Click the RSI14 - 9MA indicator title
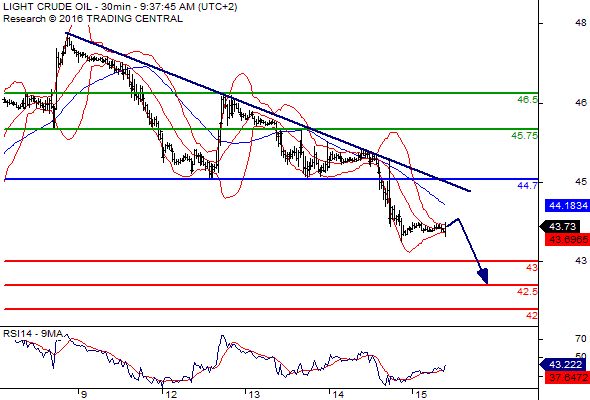This screenshot has width=590, height=400. [33, 334]
